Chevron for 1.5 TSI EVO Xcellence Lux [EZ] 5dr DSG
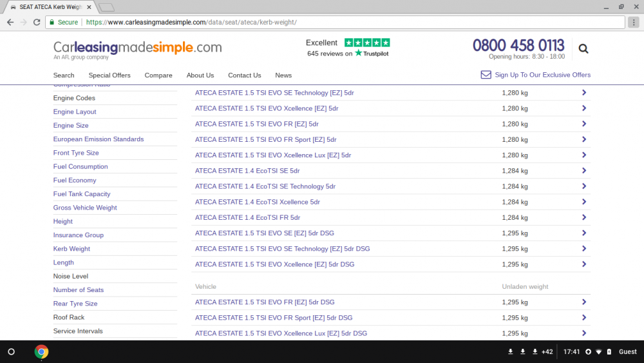Image resolution: width=644 pixels, height=363 pixels. pos(583,333)
